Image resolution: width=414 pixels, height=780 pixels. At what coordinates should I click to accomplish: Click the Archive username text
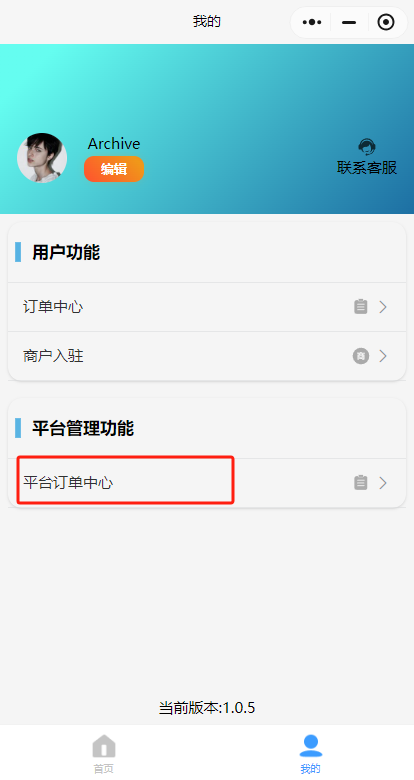(114, 144)
